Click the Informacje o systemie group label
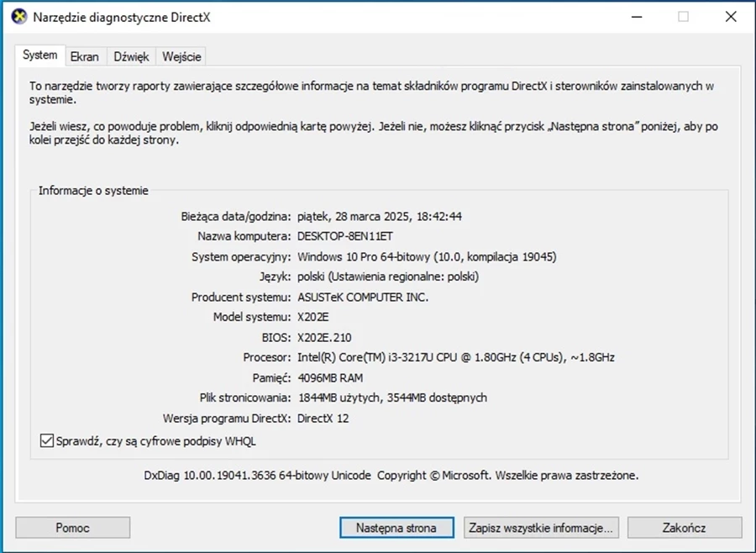This screenshot has height=553, width=756. coord(93,191)
